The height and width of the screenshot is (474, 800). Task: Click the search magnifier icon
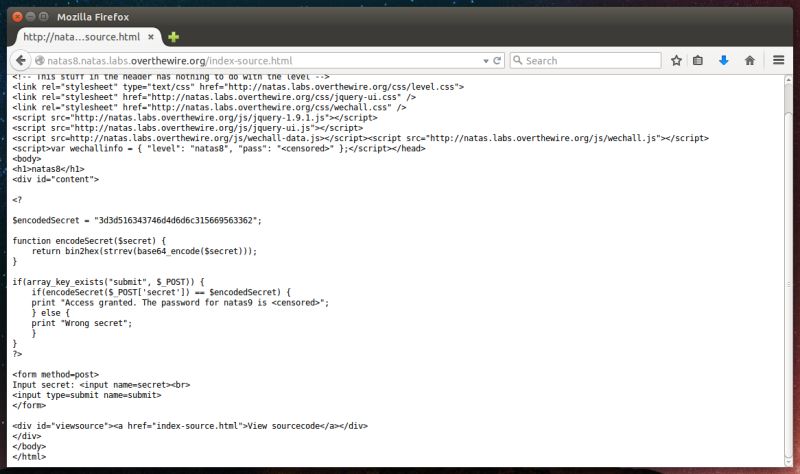[x=517, y=60]
